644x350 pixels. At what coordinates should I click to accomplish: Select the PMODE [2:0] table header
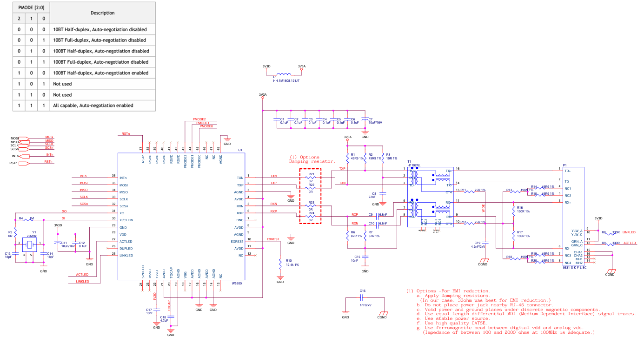31,8
